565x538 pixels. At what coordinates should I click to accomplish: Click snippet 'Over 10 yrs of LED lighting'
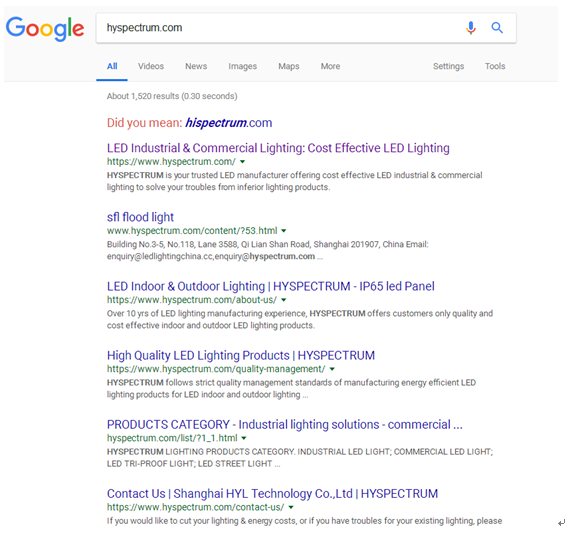click(300, 320)
